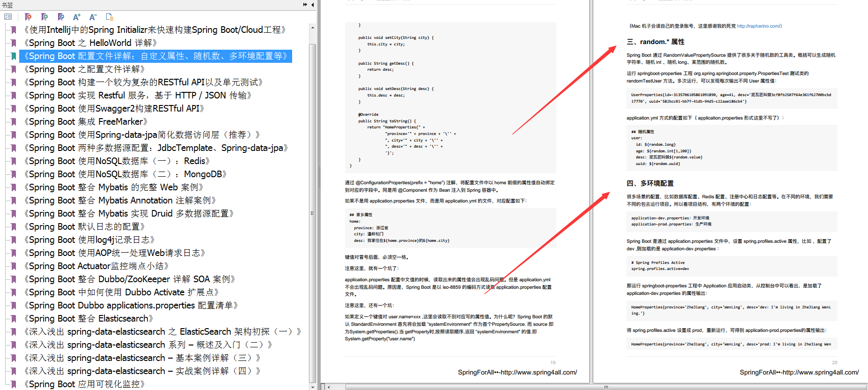The width and height of the screenshot is (868, 390).
Task: Click bookmark icon beside Swagger2构建RESTful API entry
Action: coord(14,109)
